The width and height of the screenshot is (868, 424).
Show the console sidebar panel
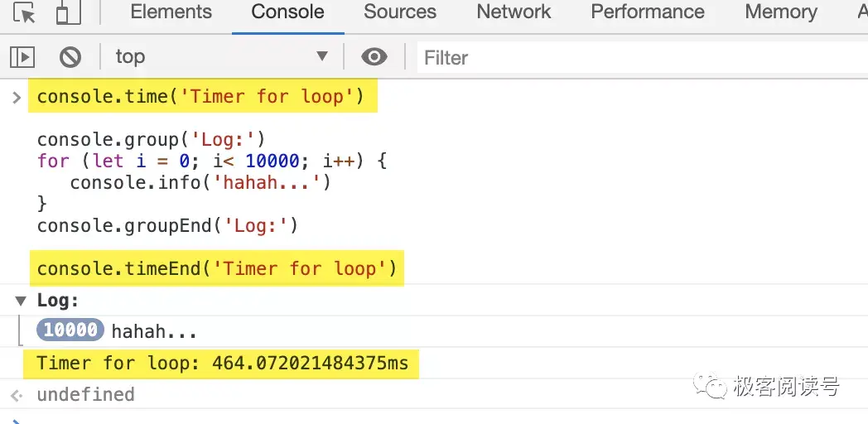22,57
